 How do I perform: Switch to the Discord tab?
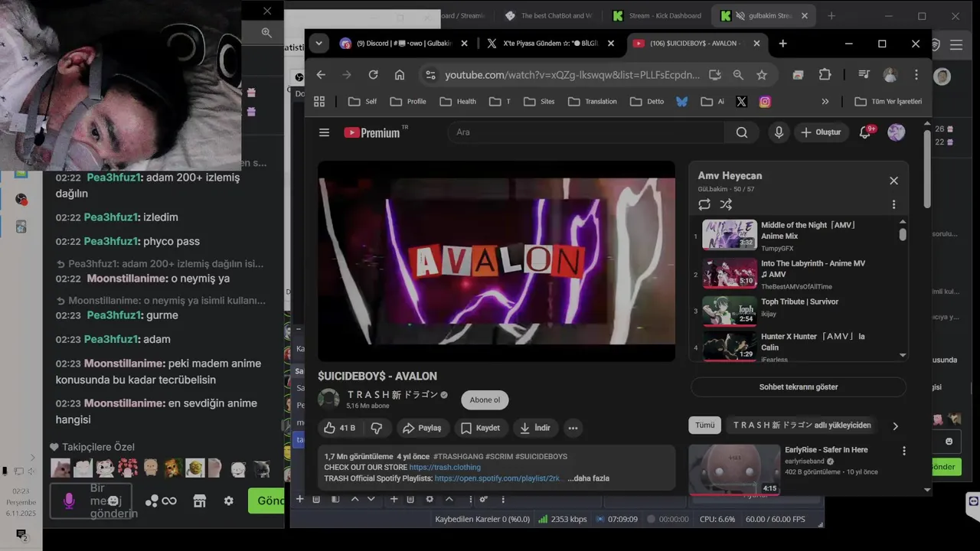click(x=403, y=44)
